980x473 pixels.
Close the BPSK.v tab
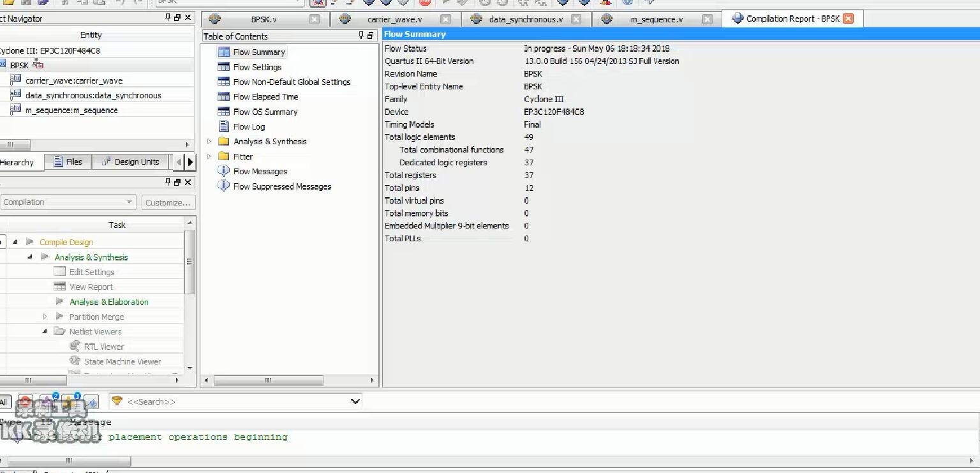(314, 19)
